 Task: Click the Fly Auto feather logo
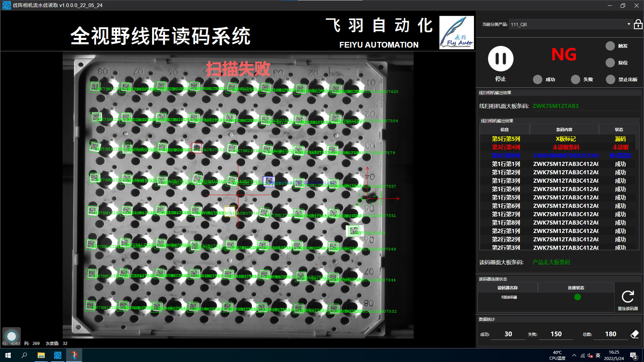[457, 33]
